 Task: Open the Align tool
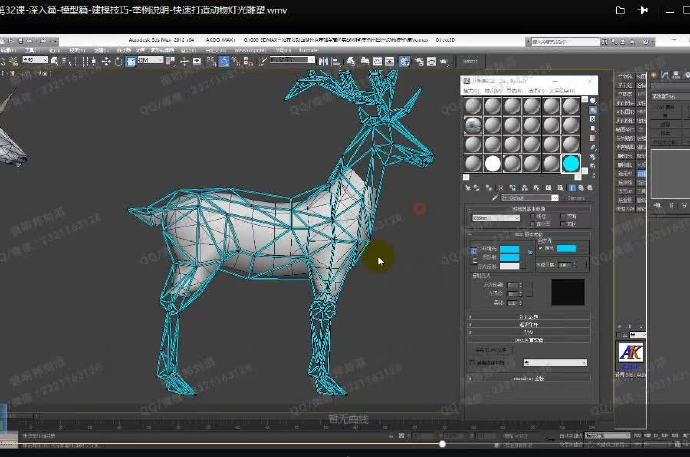coord(336,62)
